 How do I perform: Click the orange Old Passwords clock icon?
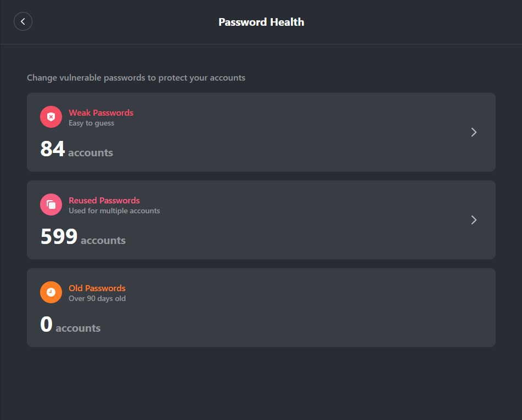tap(51, 292)
